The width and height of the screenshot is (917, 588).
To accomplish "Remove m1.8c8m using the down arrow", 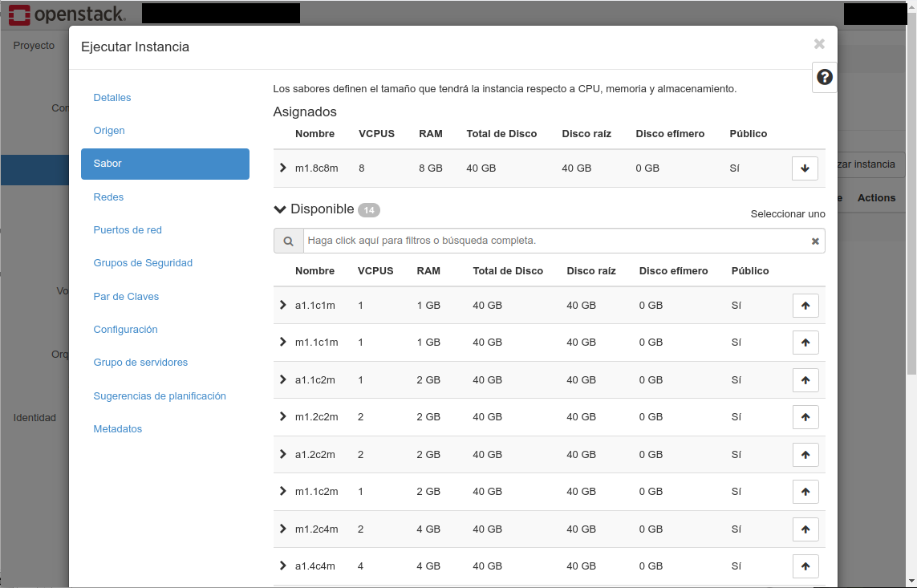I will (x=805, y=168).
